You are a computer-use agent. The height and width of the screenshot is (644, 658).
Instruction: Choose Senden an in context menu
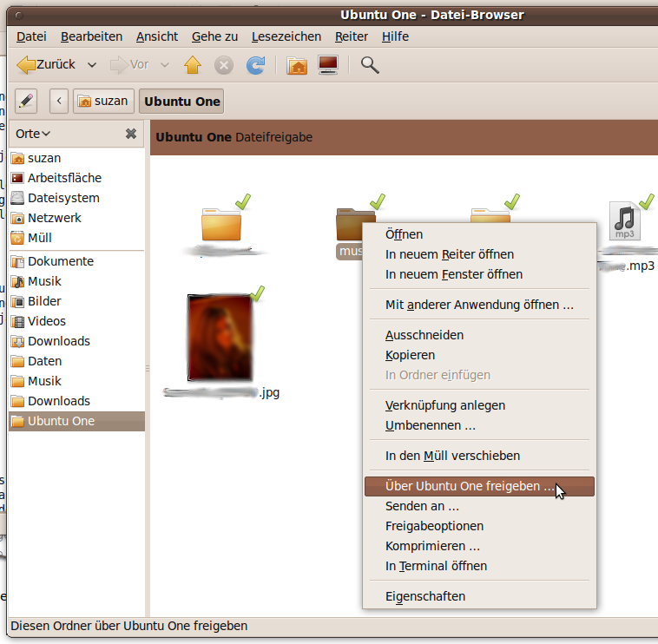tap(479, 506)
